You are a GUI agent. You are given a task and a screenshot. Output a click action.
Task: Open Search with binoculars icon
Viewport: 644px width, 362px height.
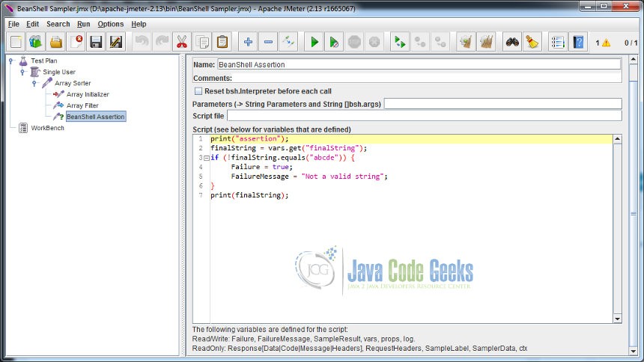(x=512, y=42)
